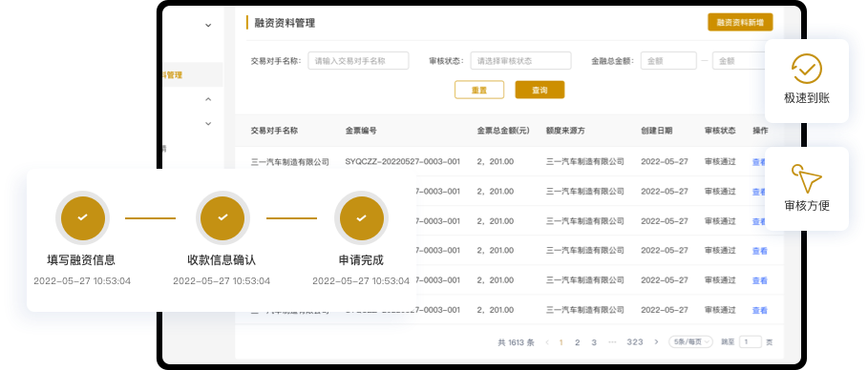Click the 金票总金额(元) column header

click(x=503, y=131)
